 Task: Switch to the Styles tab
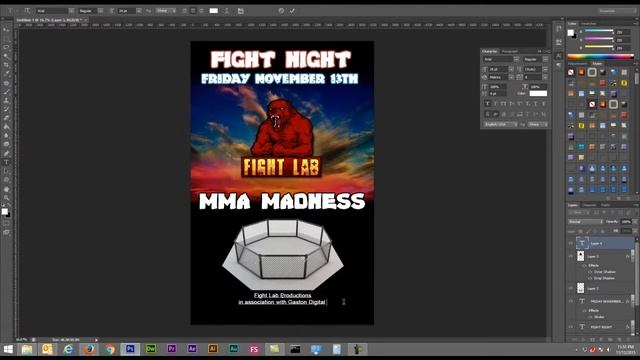tap(597, 64)
